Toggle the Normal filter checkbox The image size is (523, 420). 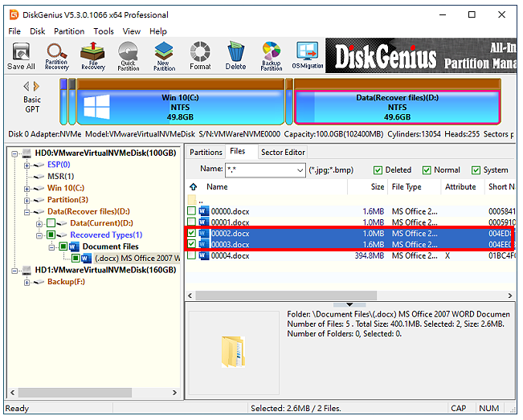point(427,170)
